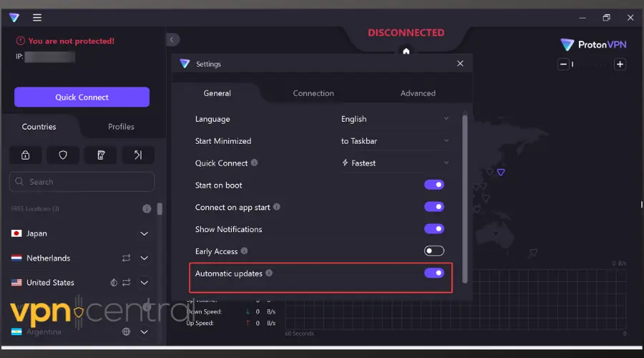Screen dimensions: 644x358
Task: Click the Netherlands P2P arrows icon
Action: [x=126, y=258]
